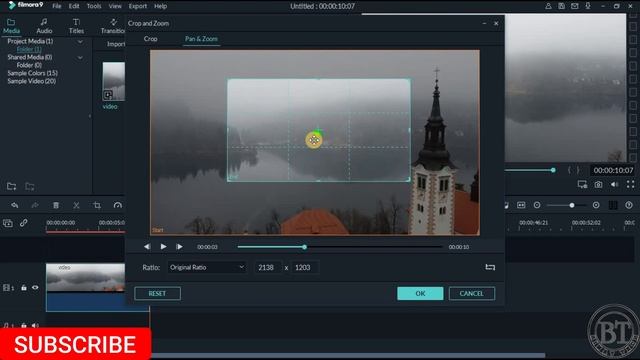Click the microphone icon in title bar

(588, 6)
